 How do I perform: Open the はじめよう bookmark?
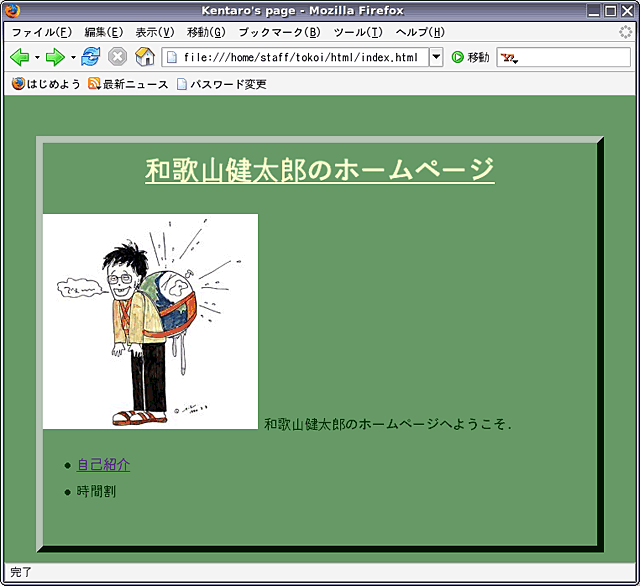46,84
